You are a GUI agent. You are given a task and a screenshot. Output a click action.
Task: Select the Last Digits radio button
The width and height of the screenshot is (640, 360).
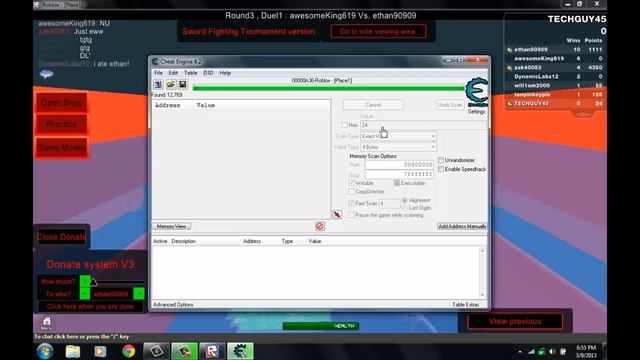(x=405, y=208)
